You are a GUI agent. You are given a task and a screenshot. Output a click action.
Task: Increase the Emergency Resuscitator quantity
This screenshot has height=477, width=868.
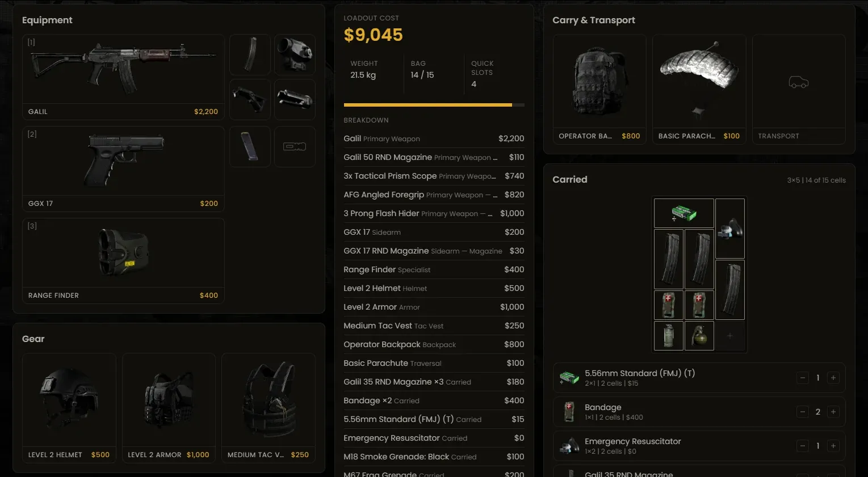point(833,446)
